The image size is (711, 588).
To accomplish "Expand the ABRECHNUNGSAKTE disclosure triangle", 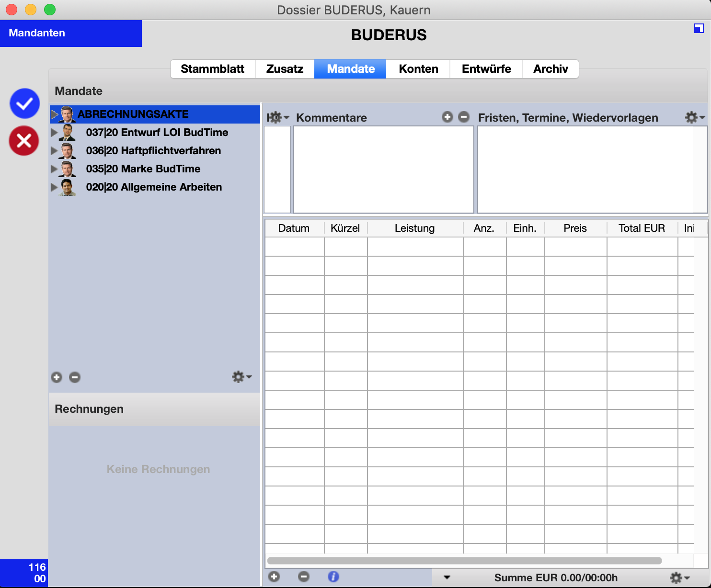I will point(54,114).
